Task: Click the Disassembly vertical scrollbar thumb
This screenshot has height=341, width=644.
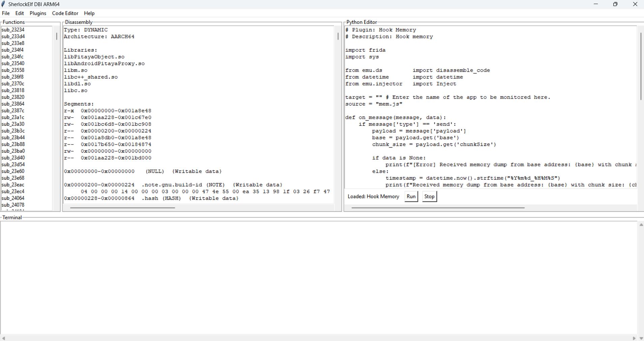Action: tap(338, 36)
